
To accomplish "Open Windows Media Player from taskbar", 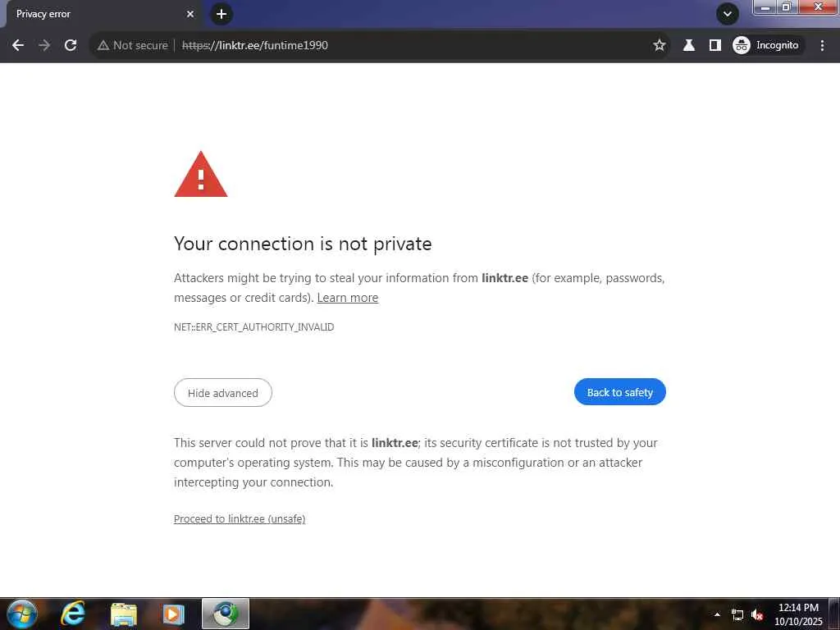I will tap(173, 614).
